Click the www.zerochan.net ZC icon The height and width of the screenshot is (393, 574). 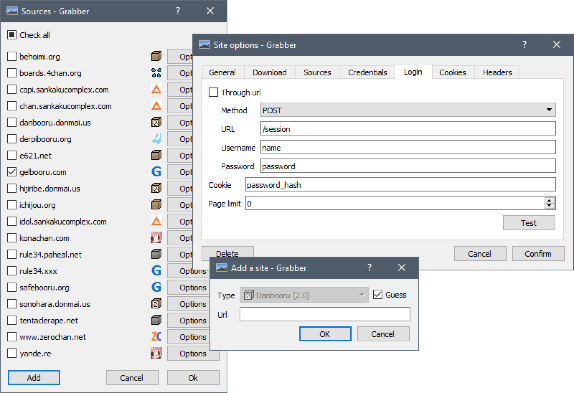156,336
